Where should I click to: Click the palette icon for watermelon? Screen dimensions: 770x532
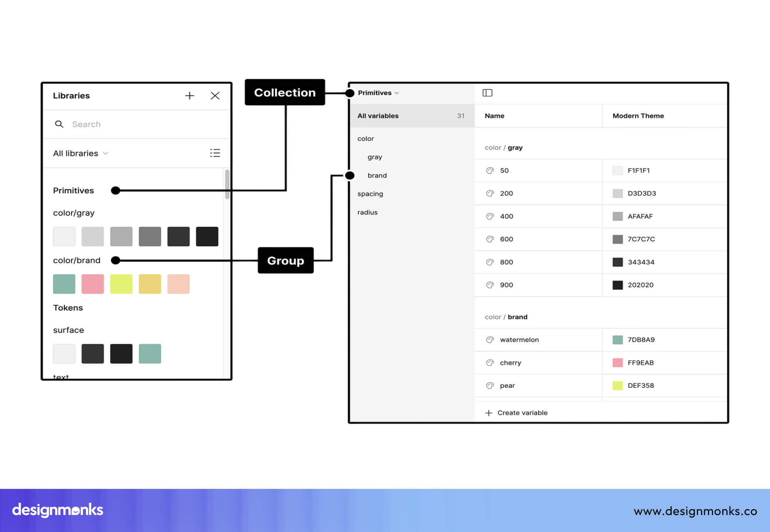(x=490, y=340)
